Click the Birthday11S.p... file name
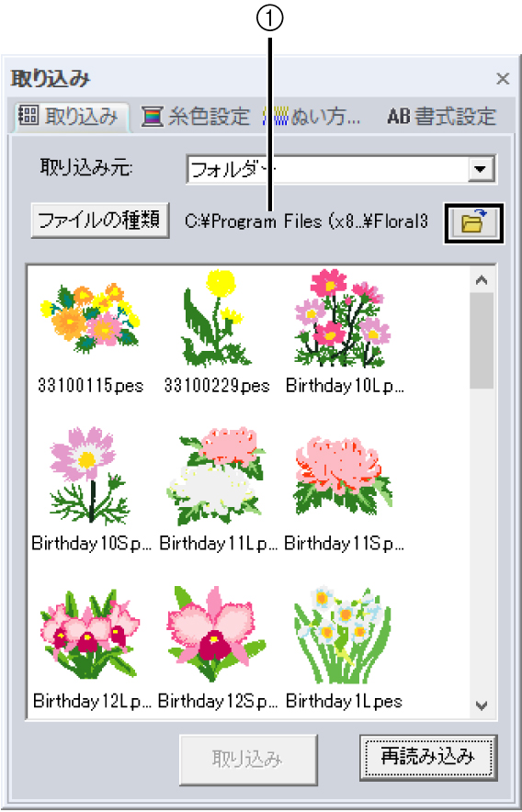 (345, 543)
